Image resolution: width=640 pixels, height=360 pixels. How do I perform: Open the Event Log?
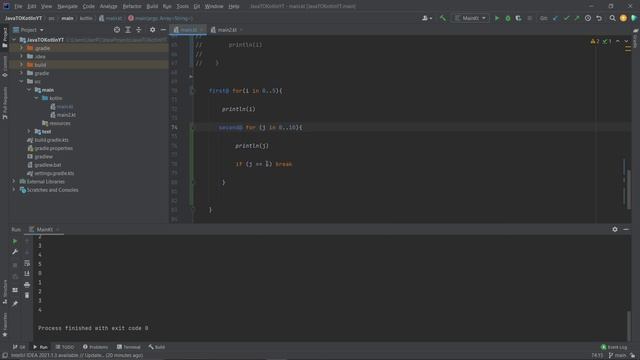pyautogui.click(x=614, y=347)
